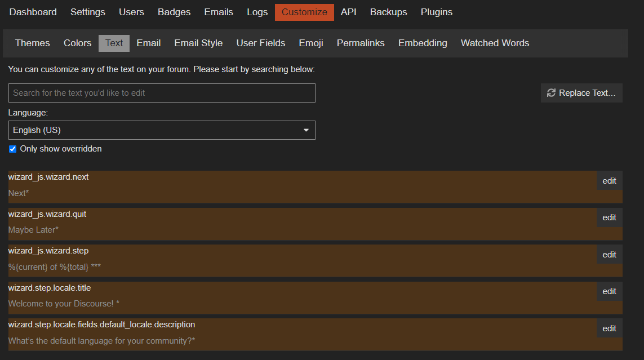Edit the wizard_js.wizard.next text
The image size is (644, 360).
click(609, 181)
